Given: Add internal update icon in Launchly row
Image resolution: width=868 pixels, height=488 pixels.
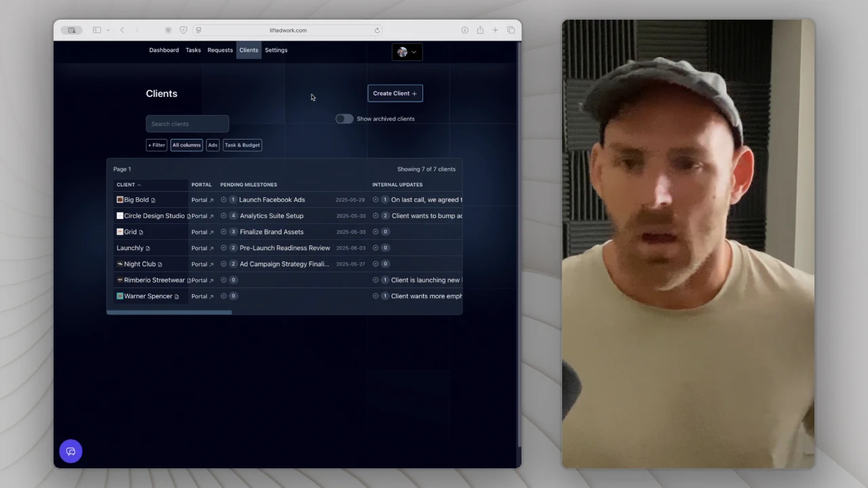Looking at the screenshot, I should pos(376,248).
